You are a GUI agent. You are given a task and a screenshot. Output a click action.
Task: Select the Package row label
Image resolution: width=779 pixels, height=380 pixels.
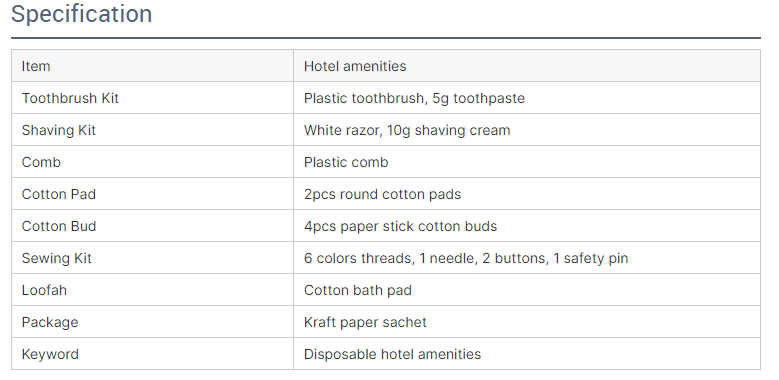click(153, 322)
